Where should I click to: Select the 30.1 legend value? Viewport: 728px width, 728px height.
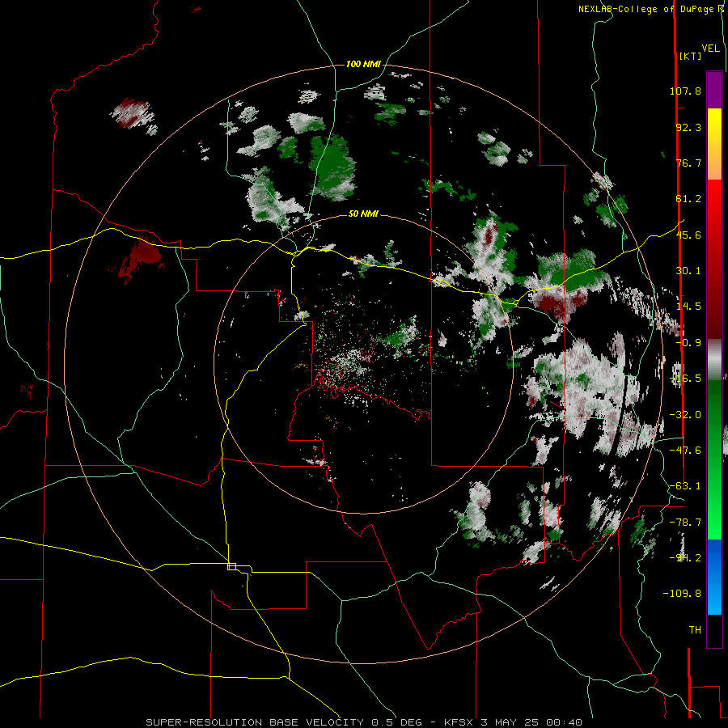[688, 271]
